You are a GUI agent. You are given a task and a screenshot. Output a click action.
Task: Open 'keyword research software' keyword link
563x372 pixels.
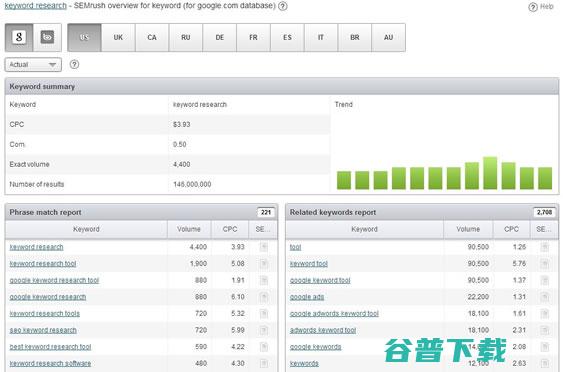(x=50, y=363)
